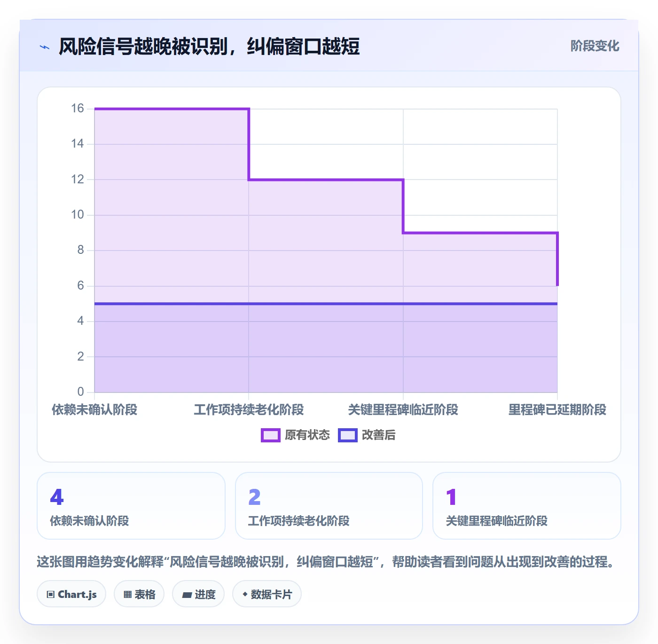Click the y-axis value 0
658x644 pixels.
pyautogui.click(x=81, y=392)
